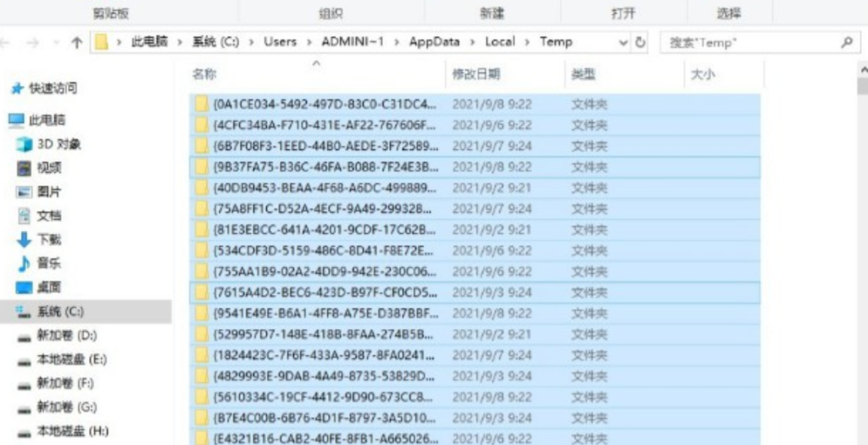The height and width of the screenshot is (445, 868).
Task: Click the Up directory arrow icon
Action: click(77, 42)
